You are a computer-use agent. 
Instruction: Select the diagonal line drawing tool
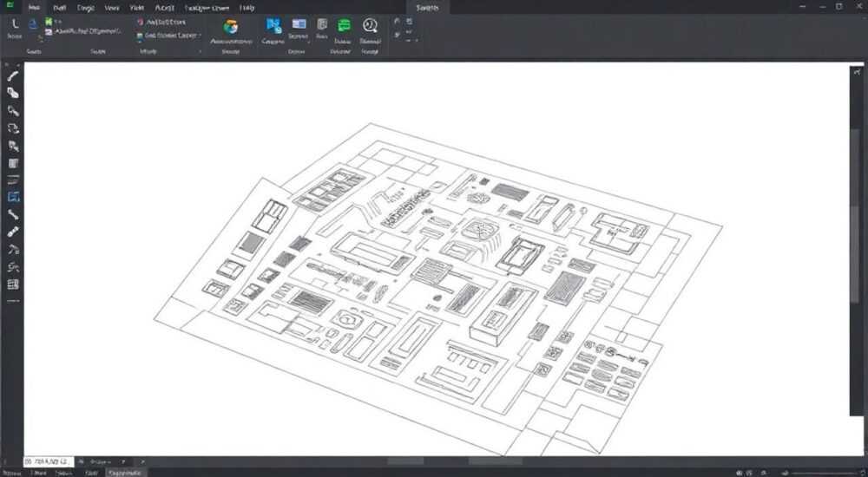[13, 75]
